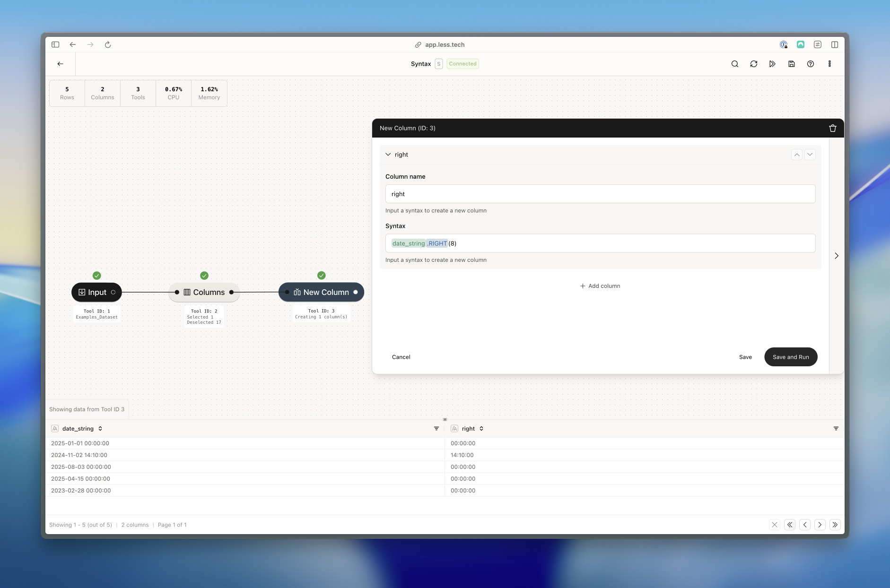Image resolution: width=890 pixels, height=588 pixels.
Task: Open the vertical dots more menu
Action: (x=829, y=64)
